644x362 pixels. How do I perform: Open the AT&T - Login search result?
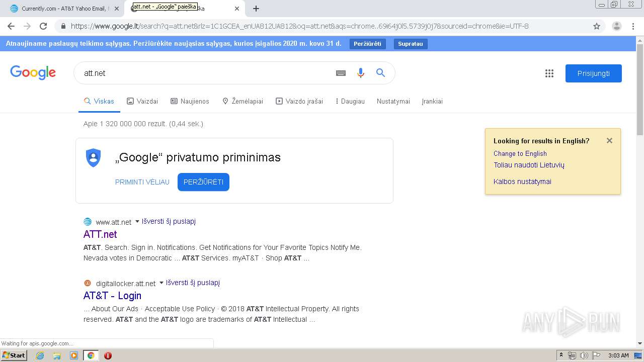coord(112,296)
